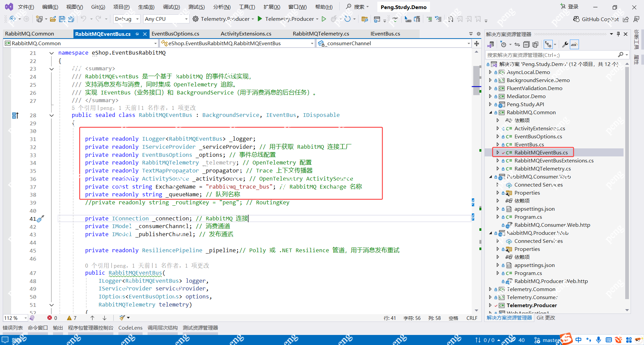
Task: Toggle the file nesting view button
Action: click(x=548, y=44)
